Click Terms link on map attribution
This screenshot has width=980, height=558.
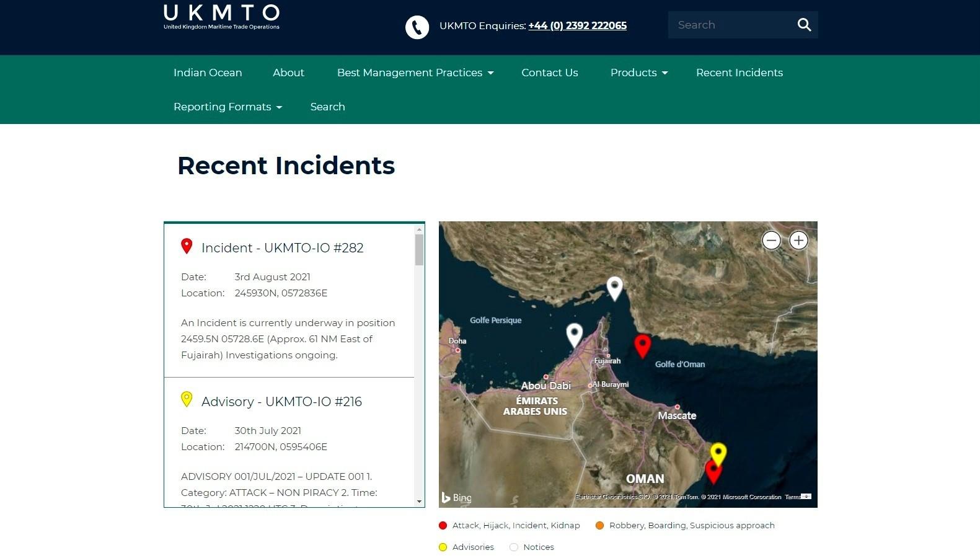(792, 497)
